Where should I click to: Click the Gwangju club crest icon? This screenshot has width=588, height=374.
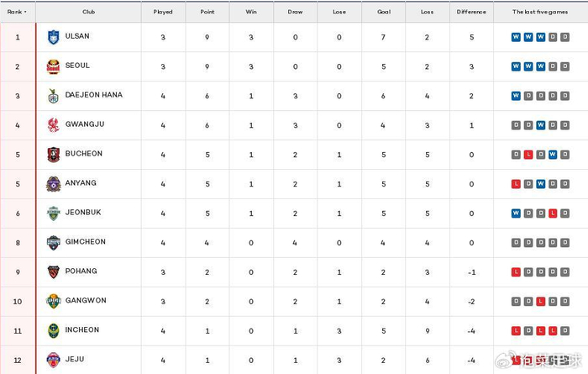click(53, 125)
